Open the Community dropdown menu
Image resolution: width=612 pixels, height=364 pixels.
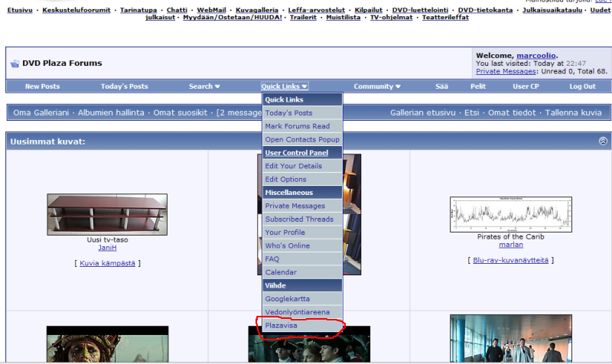point(377,86)
